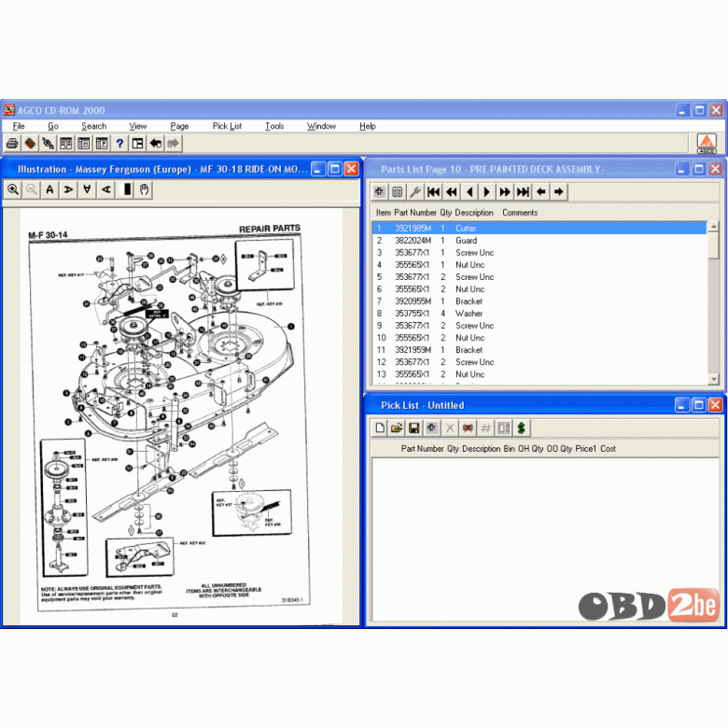Toggle black and white invert on illustration
The height and width of the screenshot is (728, 728).
(125, 189)
